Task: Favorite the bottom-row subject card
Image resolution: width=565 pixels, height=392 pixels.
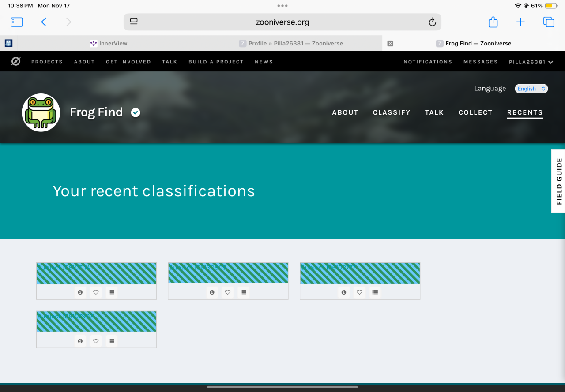Action: pos(96,341)
